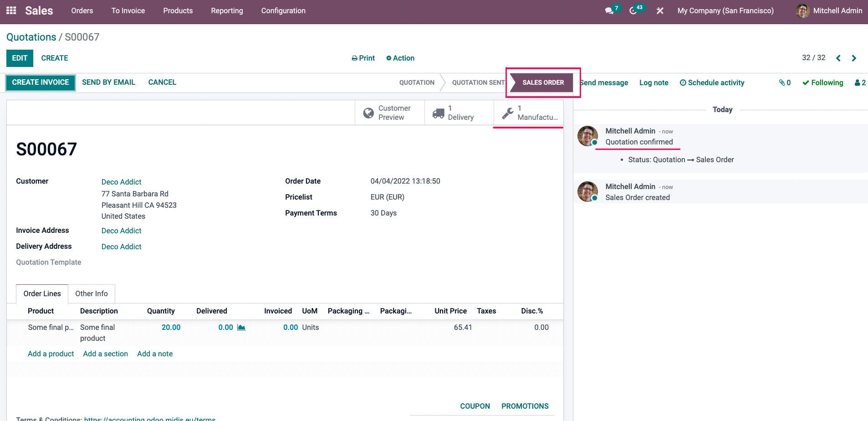
Task: Open Customer Preview globe button
Action: [x=390, y=113]
